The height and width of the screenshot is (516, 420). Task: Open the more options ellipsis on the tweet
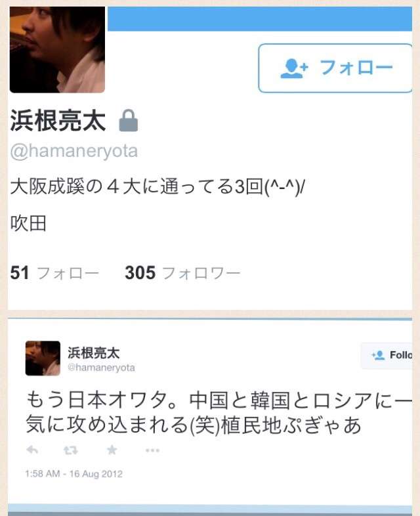tap(152, 450)
